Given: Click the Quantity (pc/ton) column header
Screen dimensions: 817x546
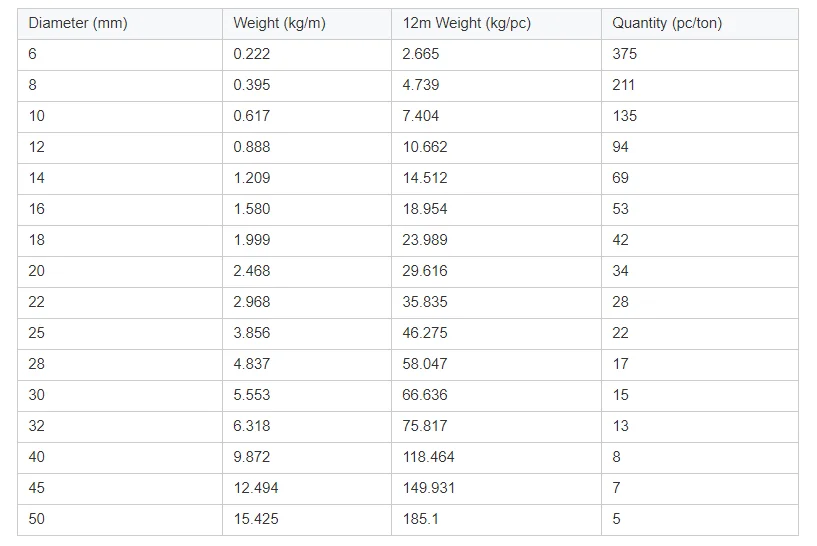Looking at the screenshot, I should [667, 23].
